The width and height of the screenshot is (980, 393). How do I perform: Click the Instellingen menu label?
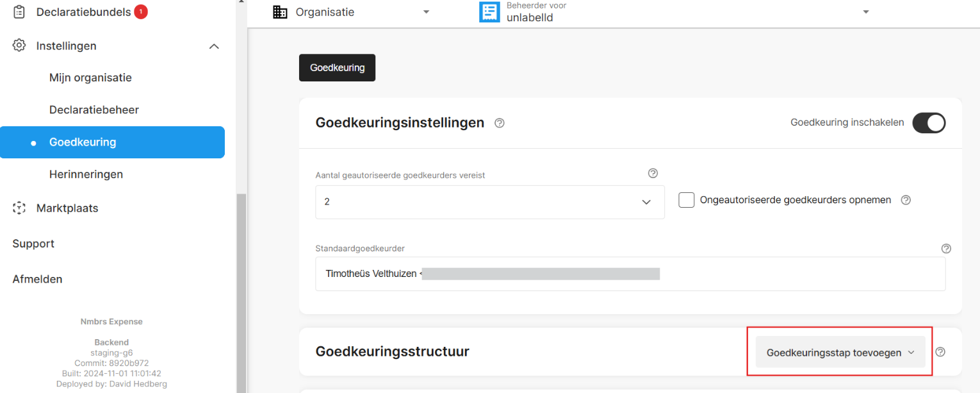click(67, 46)
